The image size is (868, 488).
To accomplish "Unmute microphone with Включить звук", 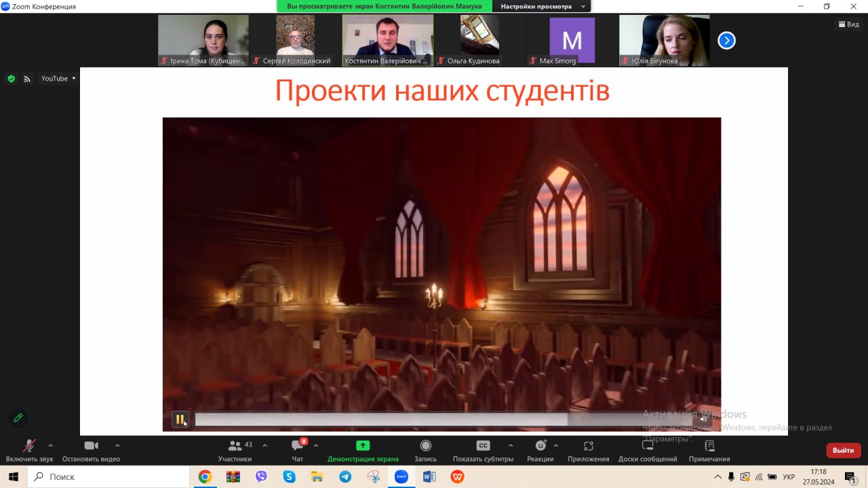I will click(29, 450).
